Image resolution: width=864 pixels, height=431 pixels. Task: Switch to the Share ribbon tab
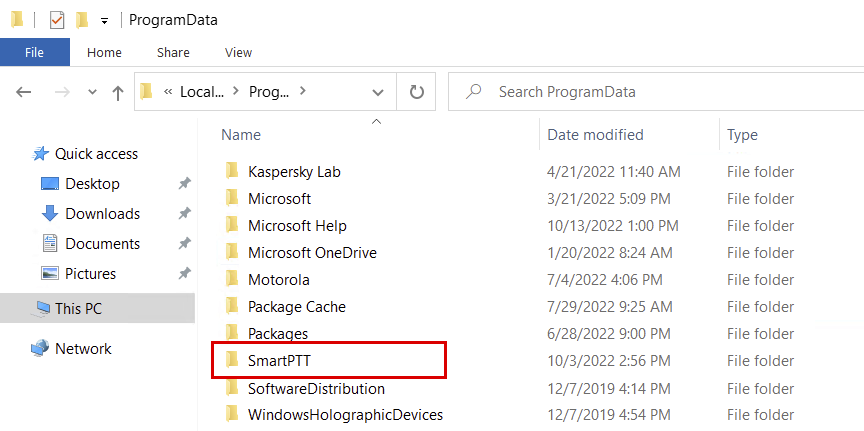pos(173,52)
